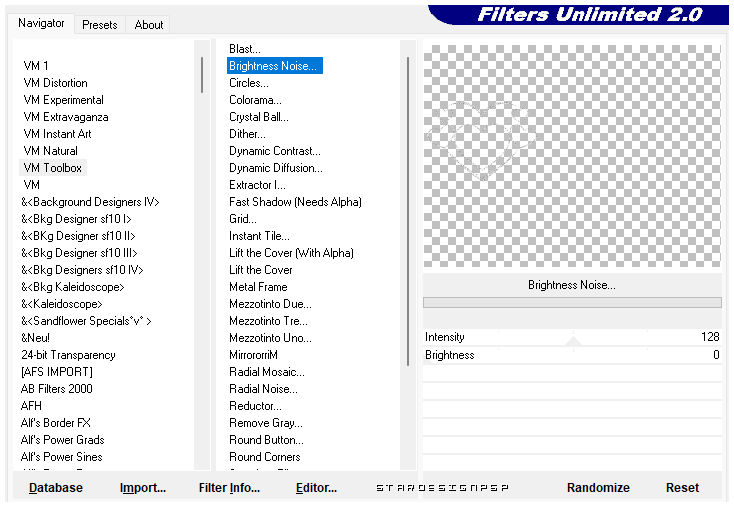734x507 pixels.
Task: Select &<Bkg Designer sf10 III> category
Action: [x=79, y=253]
